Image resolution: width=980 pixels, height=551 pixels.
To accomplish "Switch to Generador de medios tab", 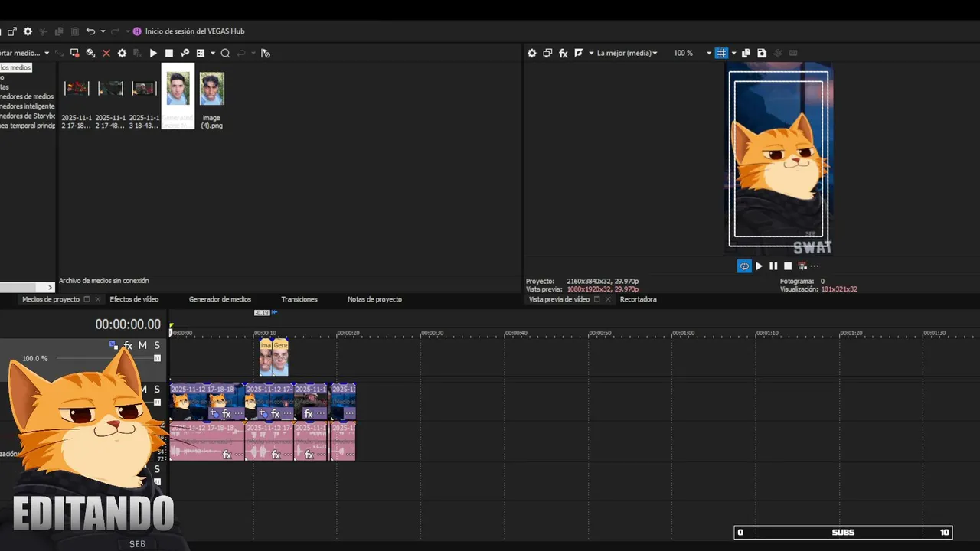I will [220, 299].
